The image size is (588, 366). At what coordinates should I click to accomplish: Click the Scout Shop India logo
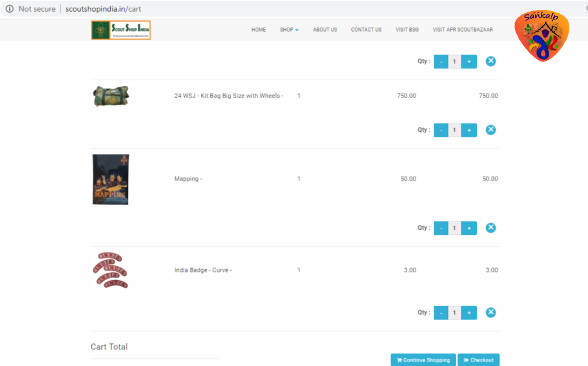pyautogui.click(x=121, y=29)
